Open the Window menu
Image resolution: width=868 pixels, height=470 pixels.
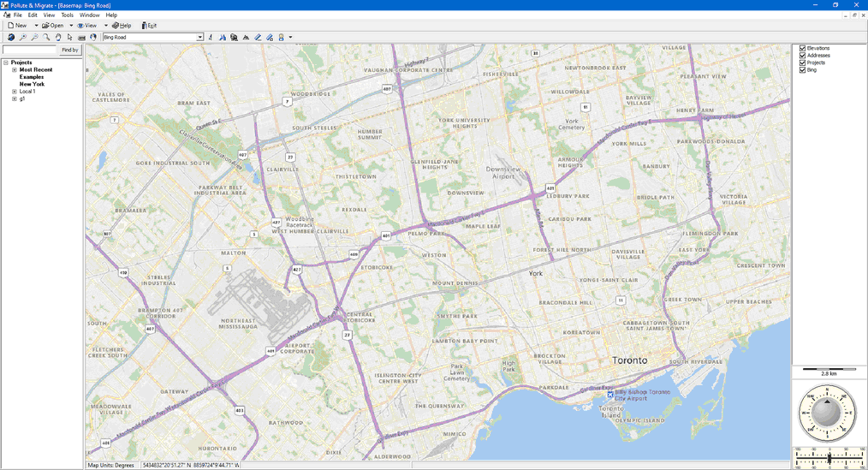tap(89, 15)
